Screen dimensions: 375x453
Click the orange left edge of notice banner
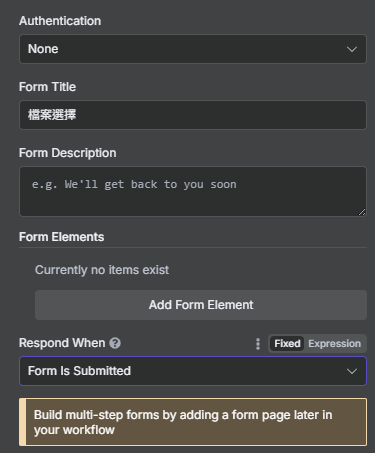click(23, 422)
